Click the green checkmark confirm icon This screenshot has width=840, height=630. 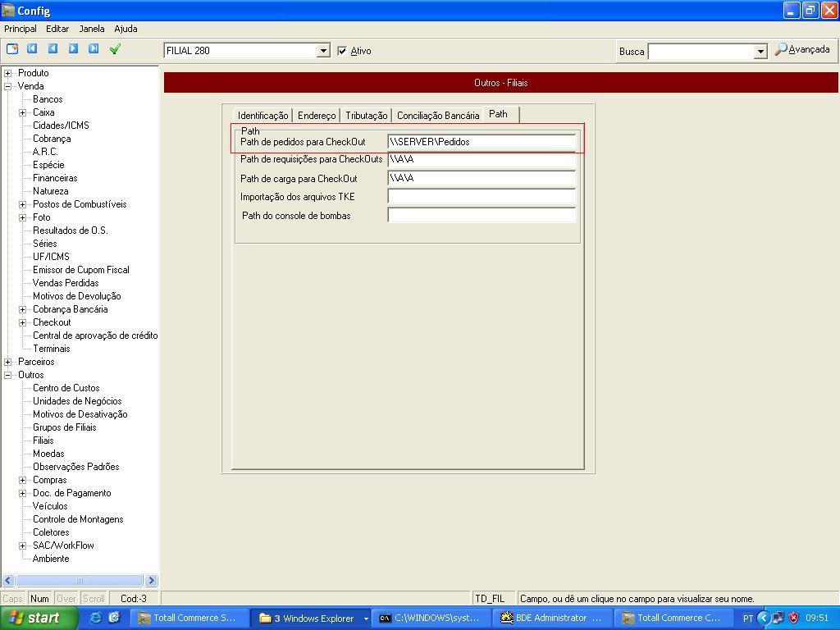coord(115,49)
